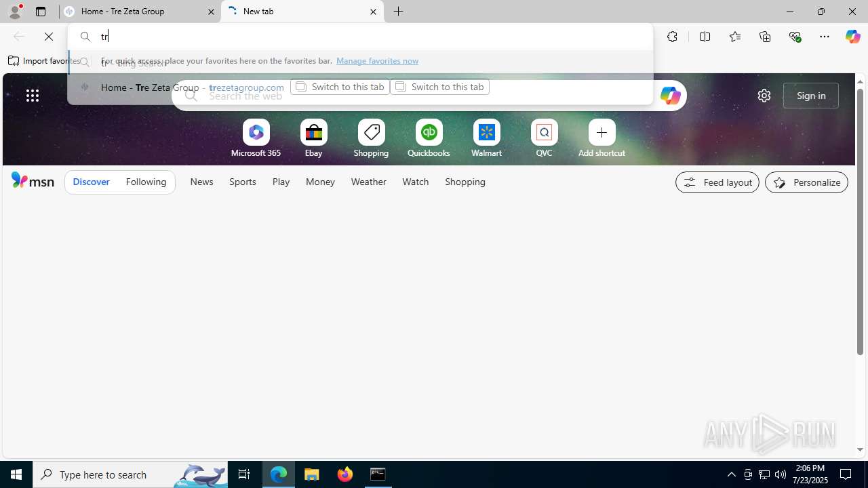Open the Extensions icon

[x=672, y=37]
